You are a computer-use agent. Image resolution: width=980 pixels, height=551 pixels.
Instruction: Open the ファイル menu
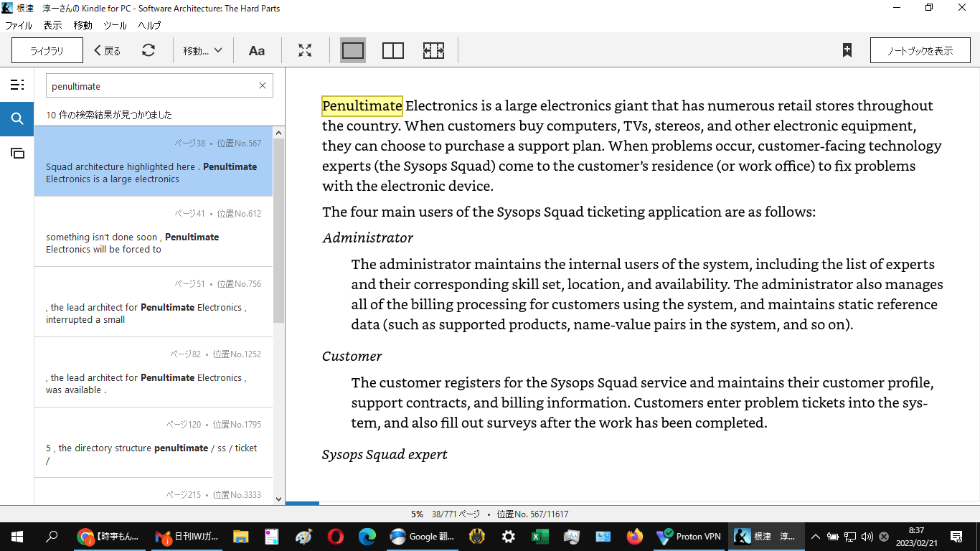pyautogui.click(x=19, y=25)
